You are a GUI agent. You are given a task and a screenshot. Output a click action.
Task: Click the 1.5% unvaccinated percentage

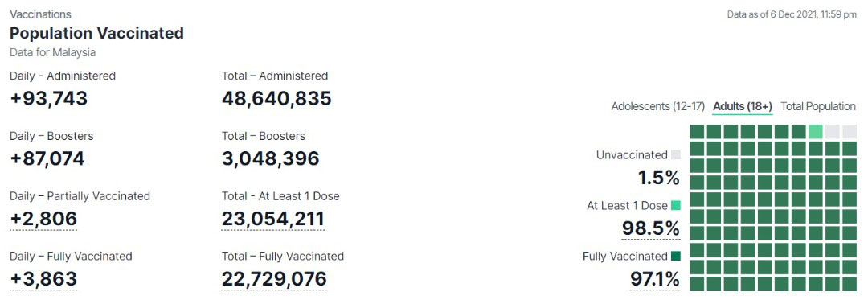tap(659, 178)
